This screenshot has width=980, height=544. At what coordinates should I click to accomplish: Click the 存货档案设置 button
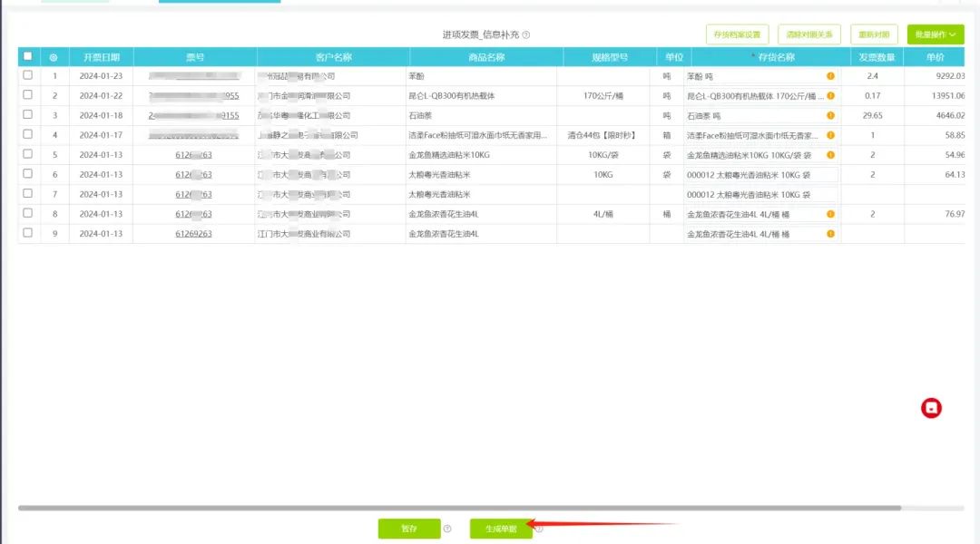click(737, 35)
